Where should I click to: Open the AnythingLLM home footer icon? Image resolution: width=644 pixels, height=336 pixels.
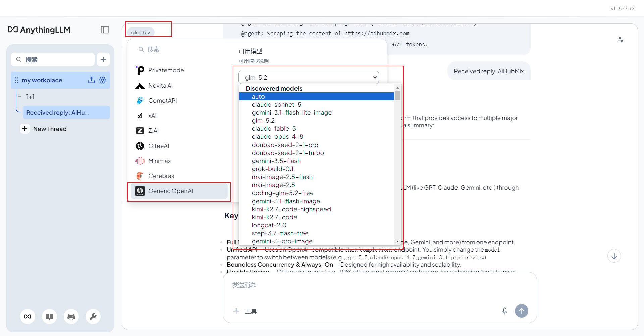coord(28,316)
